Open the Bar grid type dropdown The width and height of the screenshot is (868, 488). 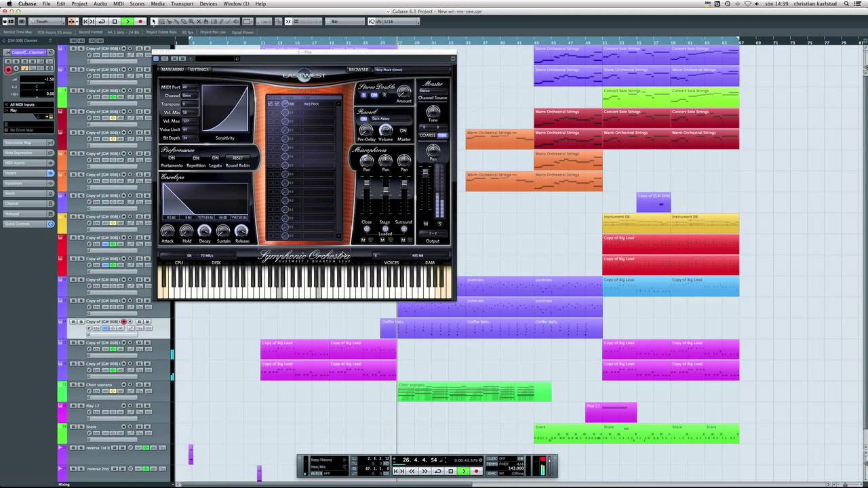click(346, 22)
